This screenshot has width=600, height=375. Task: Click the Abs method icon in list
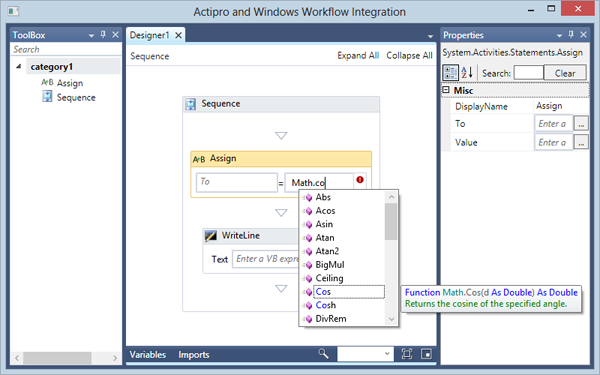click(308, 198)
